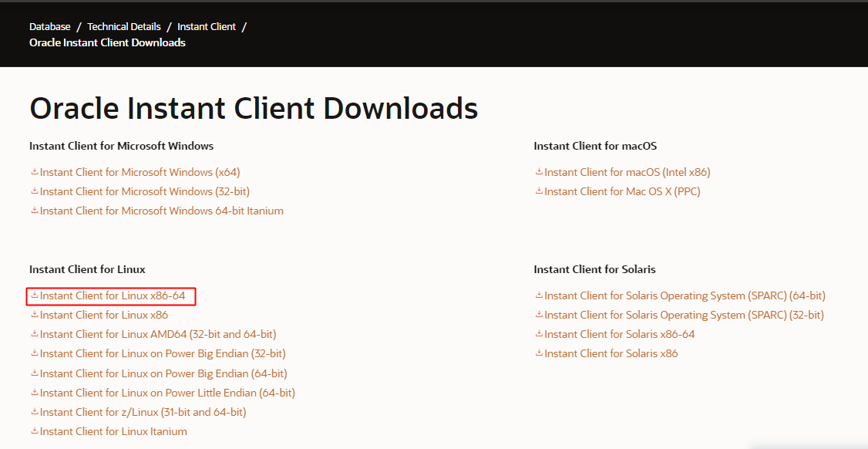Click download icon beside Linux x86-64 link

click(34, 295)
